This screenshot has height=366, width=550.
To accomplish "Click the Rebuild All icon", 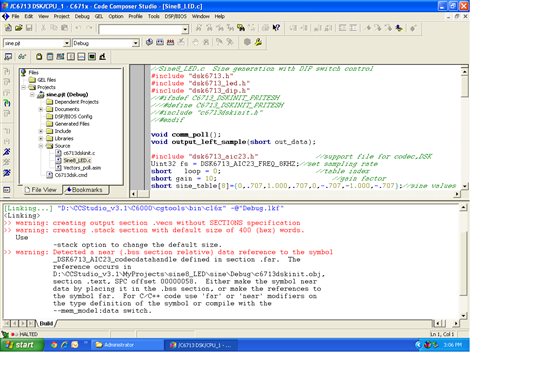I will coord(170,42).
